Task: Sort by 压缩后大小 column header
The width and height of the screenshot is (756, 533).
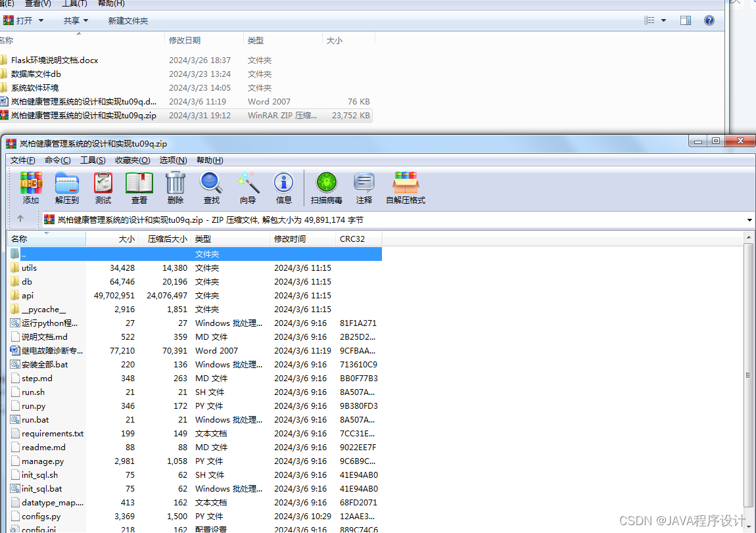Action: tap(165, 239)
